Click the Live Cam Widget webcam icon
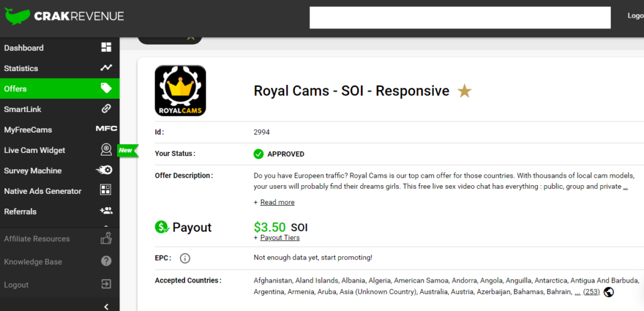Screen dimensions: 644x311 (106, 150)
